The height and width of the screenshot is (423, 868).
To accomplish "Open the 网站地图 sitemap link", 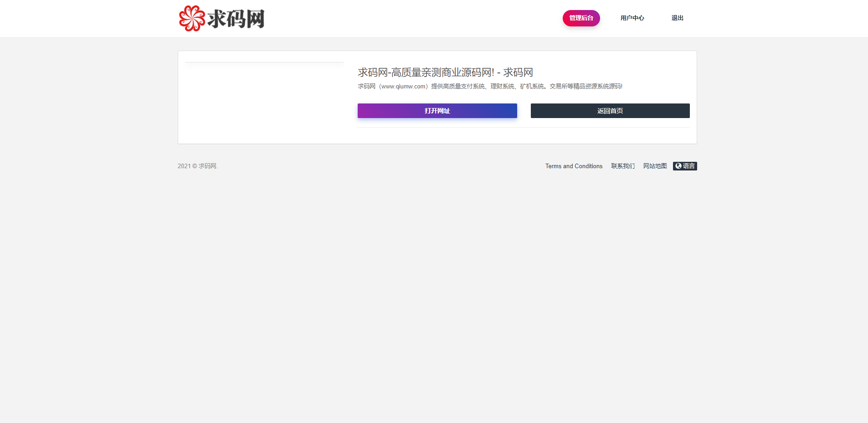I will [x=655, y=166].
